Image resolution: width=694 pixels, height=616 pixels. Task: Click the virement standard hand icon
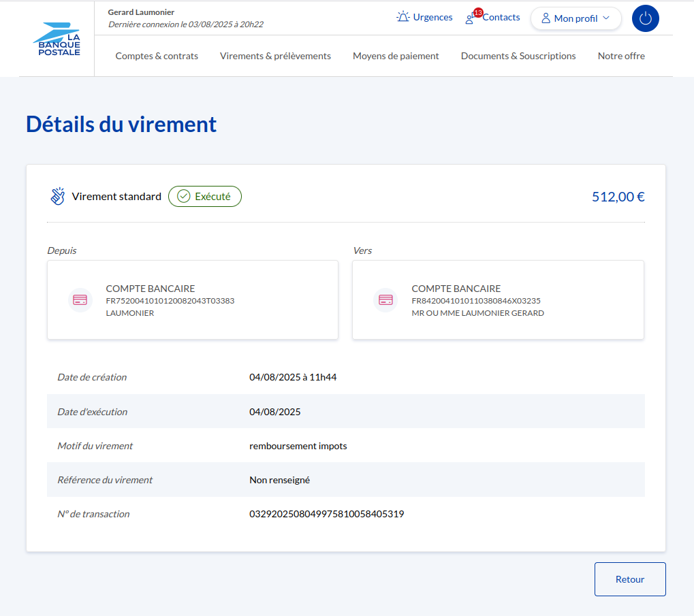coord(58,197)
